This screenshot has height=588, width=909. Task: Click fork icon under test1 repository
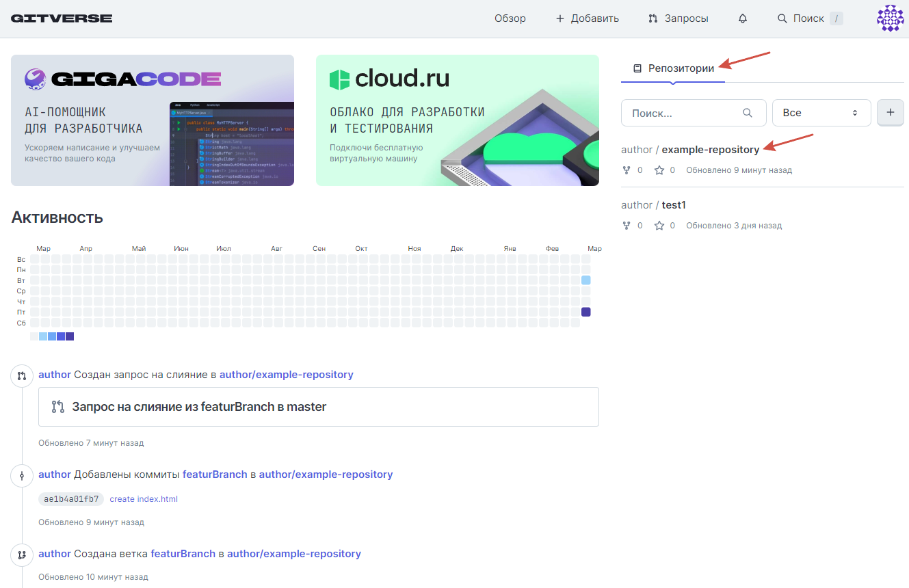(x=626, y=226)
